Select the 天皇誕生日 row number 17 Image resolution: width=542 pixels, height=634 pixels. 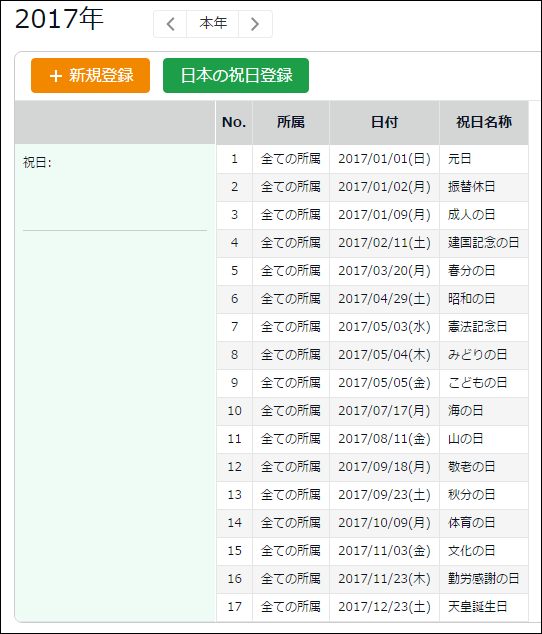click(372, 607)
